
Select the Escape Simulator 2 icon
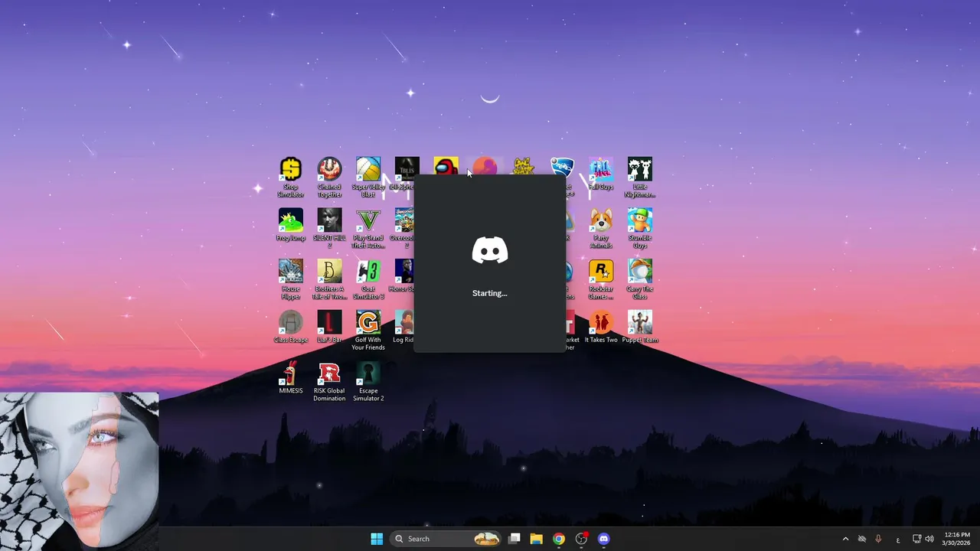click(368, 382)
